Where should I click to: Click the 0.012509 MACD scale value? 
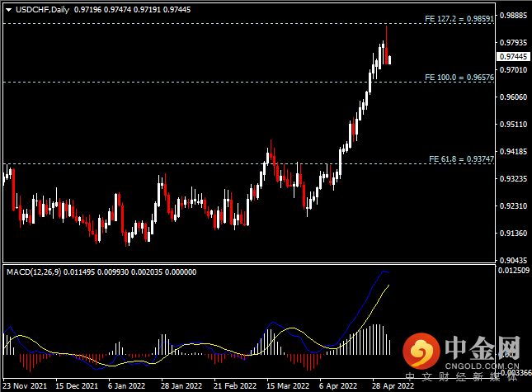coord(514,271)
